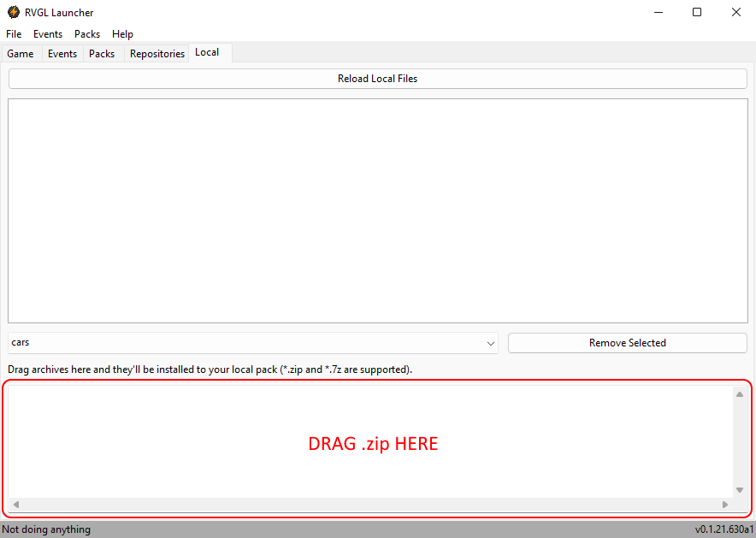This screenshot has height=538, width=756.
Task: Click the Remove Selected button
Action: tap(627, 343)
